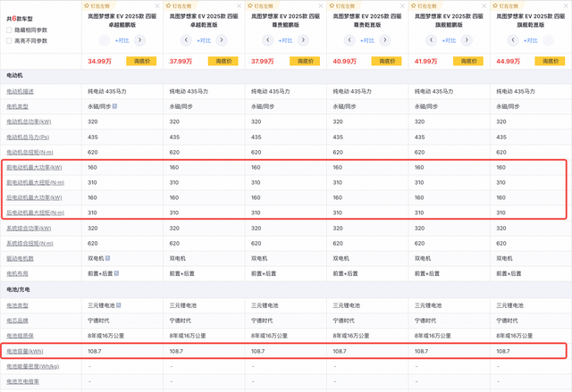Click right arrow of 34.99万 卓越鲲鹏版 column
Image resolution: width=572 pixels, height=392 pixels.
(x=139, y=40)
